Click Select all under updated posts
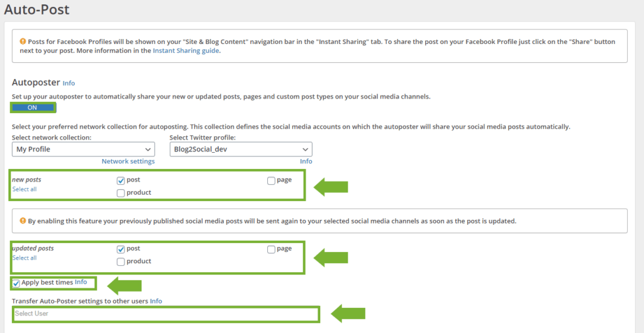 coord(25,258)
